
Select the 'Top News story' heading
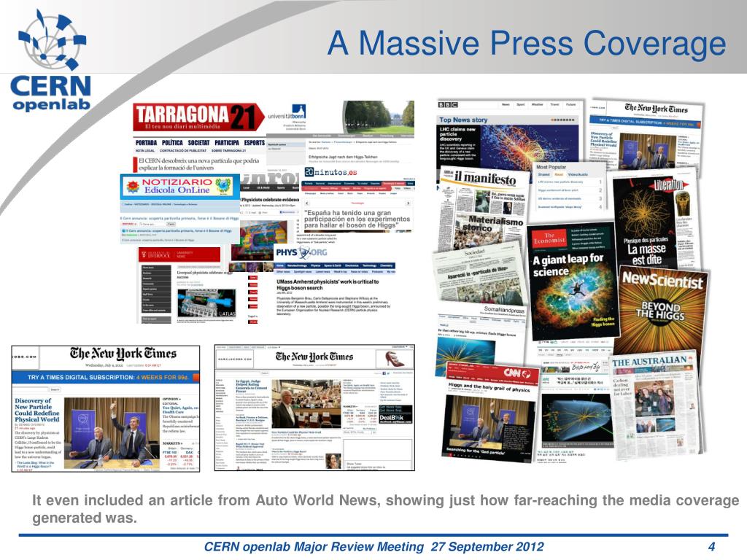[463, 120]
